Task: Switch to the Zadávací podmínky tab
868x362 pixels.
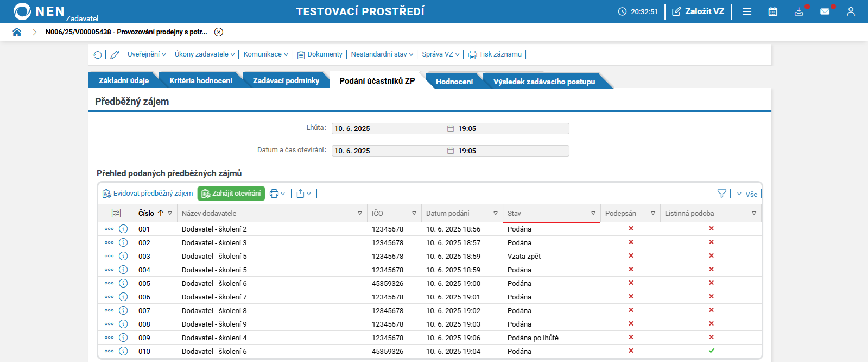Action: click(x=286, y=80)
